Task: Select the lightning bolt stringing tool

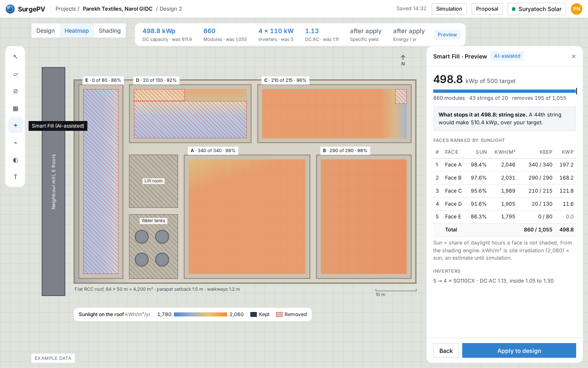Action: coord(16,143)
